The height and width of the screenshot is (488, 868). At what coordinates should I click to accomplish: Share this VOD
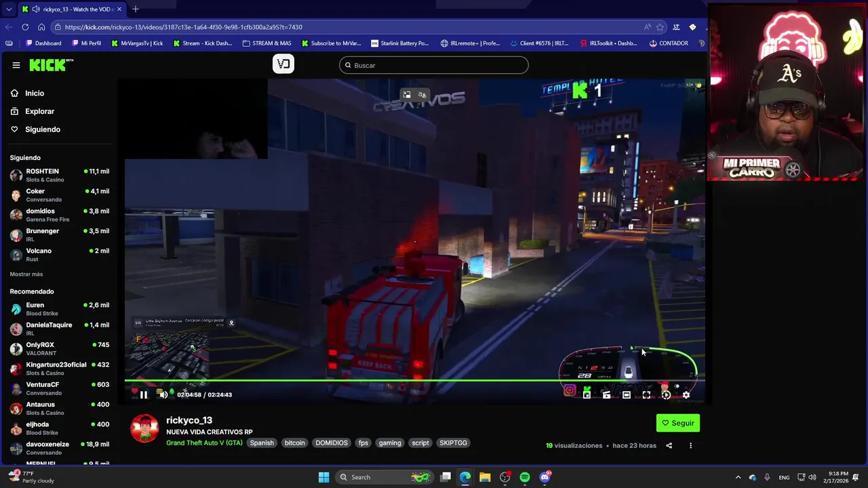(669, 445)
